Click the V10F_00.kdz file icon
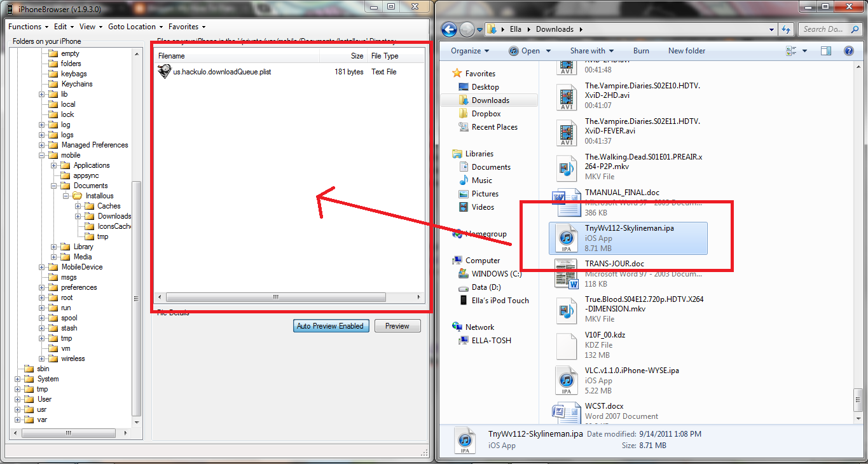Screen dimensions: 868x464 click(566, 345)
